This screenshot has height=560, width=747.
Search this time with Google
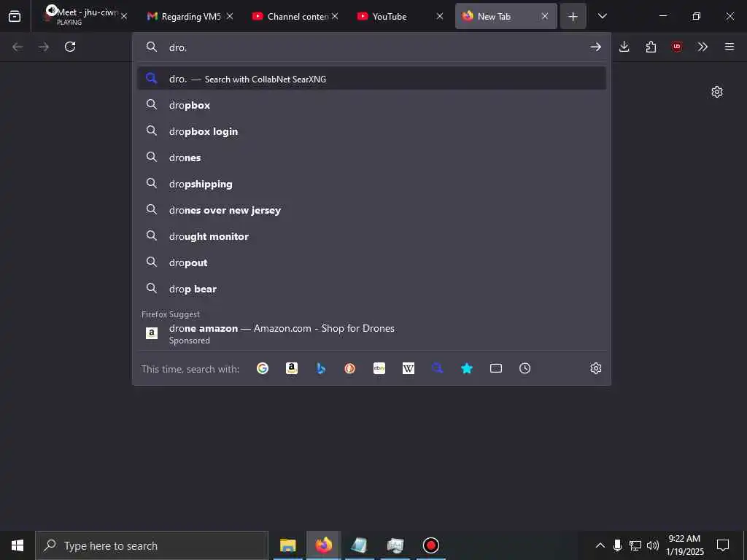pos(263,368)
